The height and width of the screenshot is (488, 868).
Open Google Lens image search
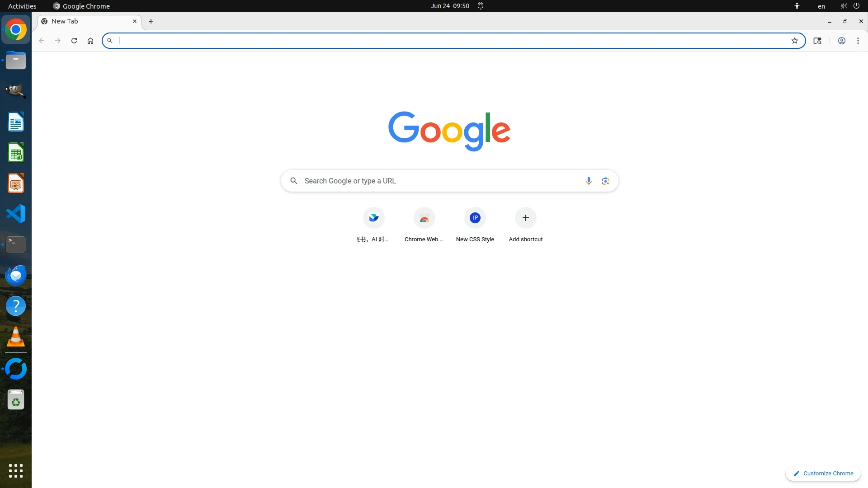coord(605,181)
